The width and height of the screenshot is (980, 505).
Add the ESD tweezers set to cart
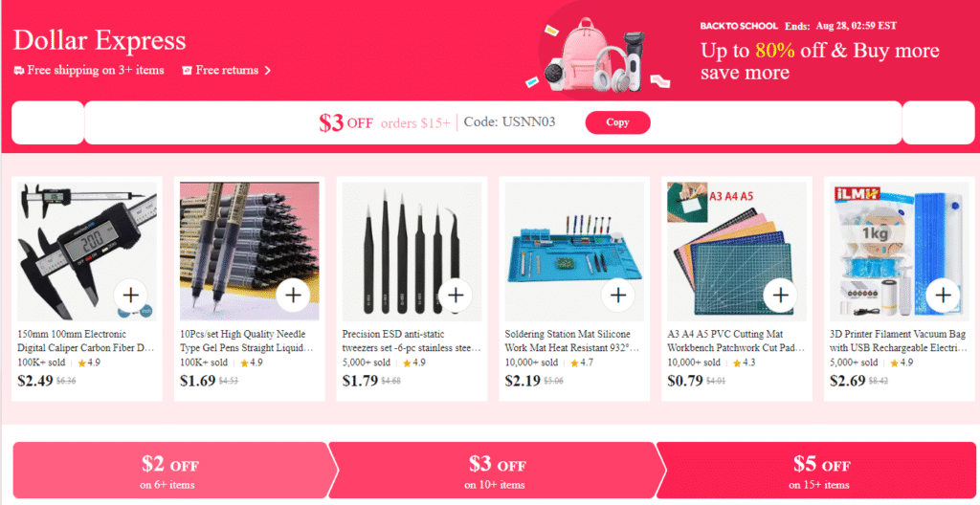(x=456, y=295)
